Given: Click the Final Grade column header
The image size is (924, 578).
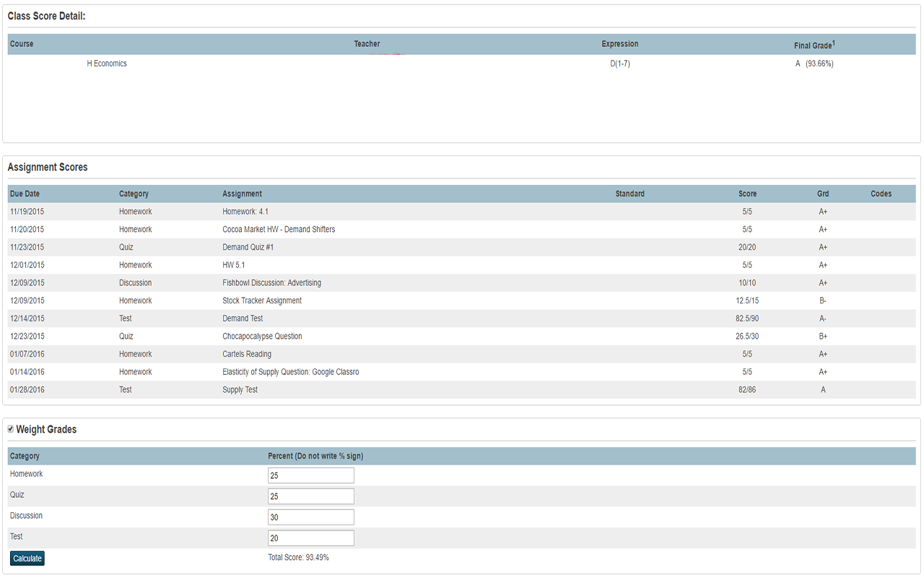Looking at the screenshot, I should [815, 45].
